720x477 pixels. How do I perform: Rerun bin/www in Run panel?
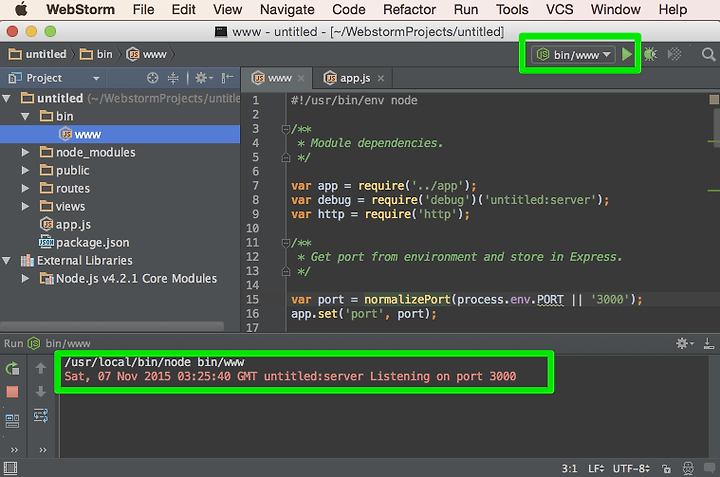pyautogui.click(x=12, y=368)
